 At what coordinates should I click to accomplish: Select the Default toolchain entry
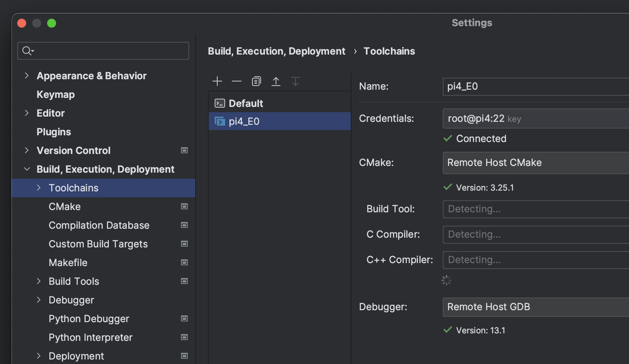pos(280,103)
